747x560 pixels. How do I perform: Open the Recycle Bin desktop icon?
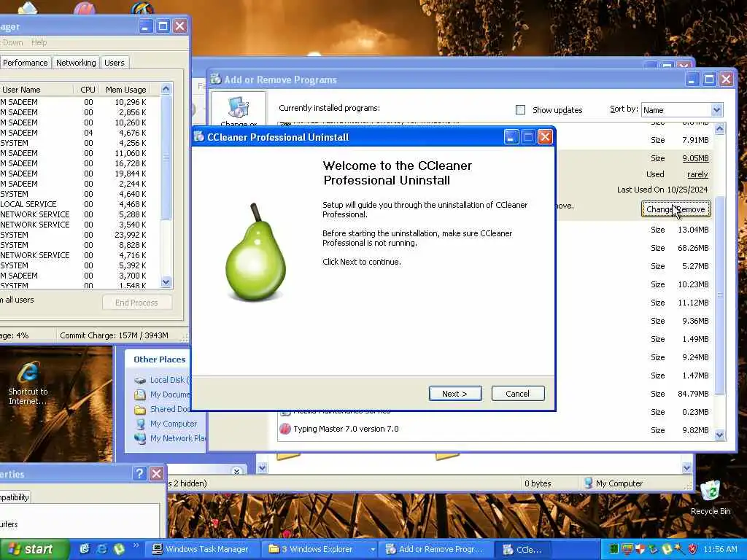711,497
